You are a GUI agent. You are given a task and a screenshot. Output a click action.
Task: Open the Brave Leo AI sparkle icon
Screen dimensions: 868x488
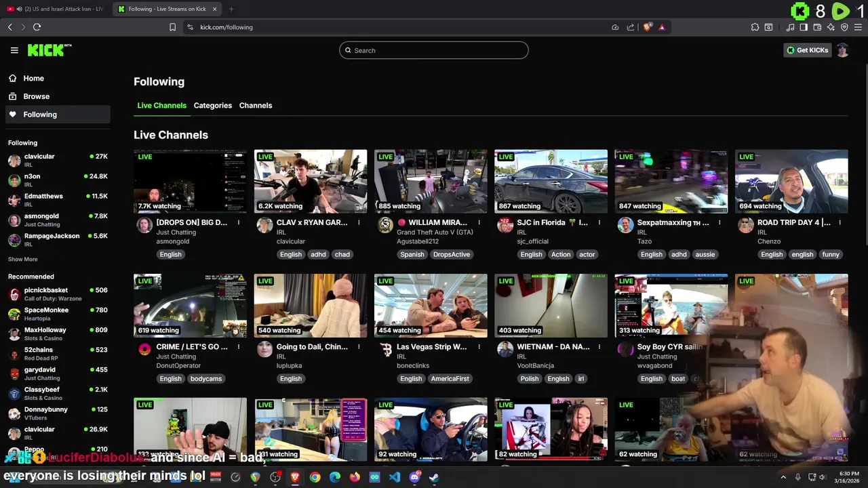pyautogui.click(x=831, y=27)
